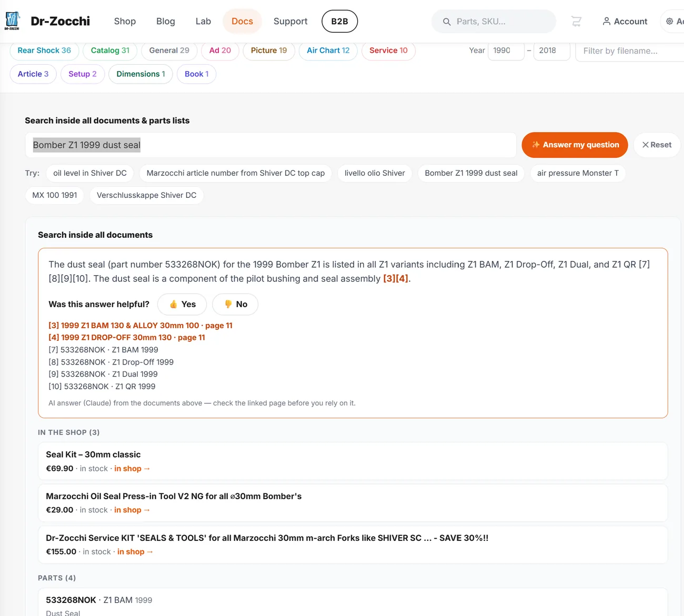The image size is (684, 616).
Task: Click inline citation [4] in answer
Action: [402, 279]
